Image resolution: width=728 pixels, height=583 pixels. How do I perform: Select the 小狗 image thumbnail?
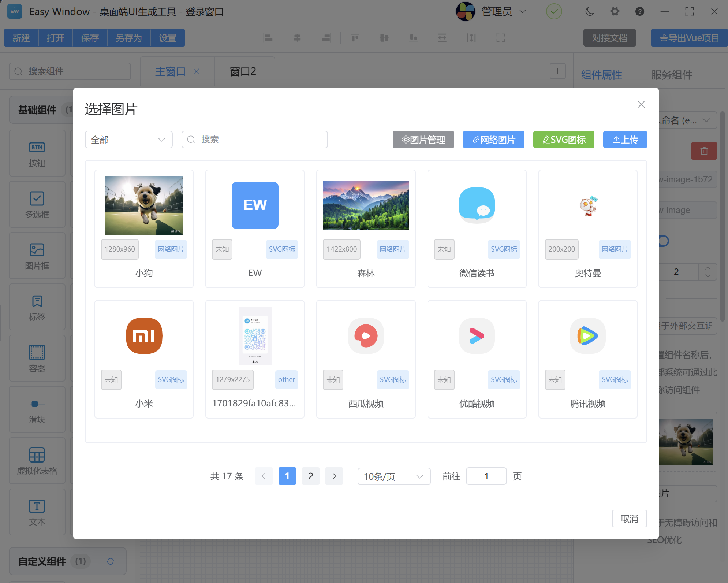144,205
